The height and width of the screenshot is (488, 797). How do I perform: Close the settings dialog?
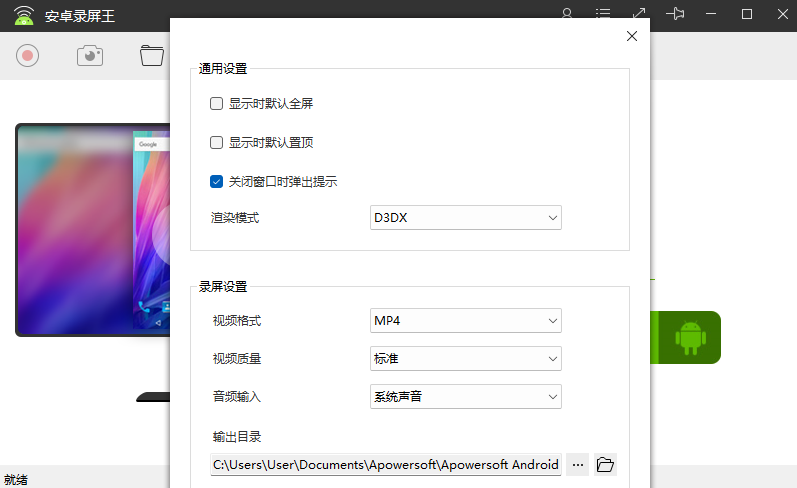632,36
